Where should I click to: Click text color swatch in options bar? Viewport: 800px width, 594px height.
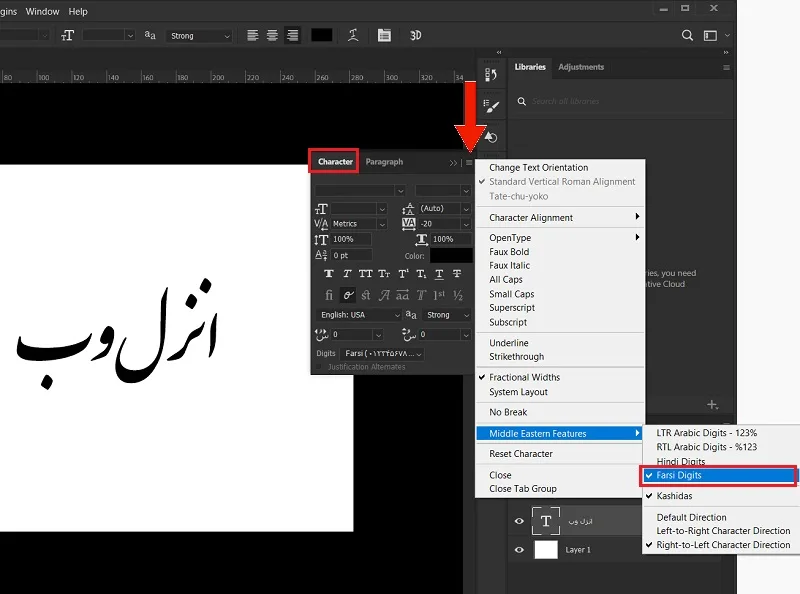coord(321,35)
